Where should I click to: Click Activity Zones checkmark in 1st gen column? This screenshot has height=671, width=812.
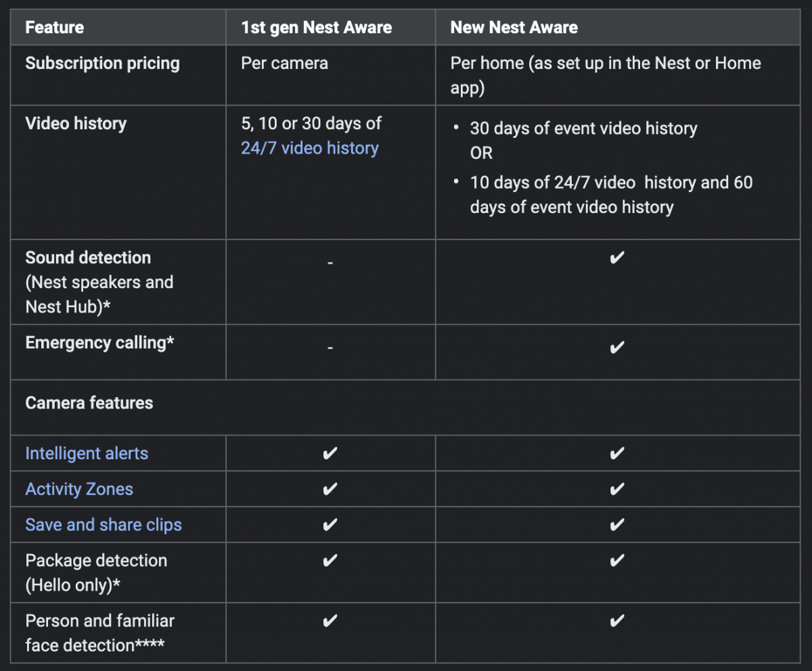330,490
